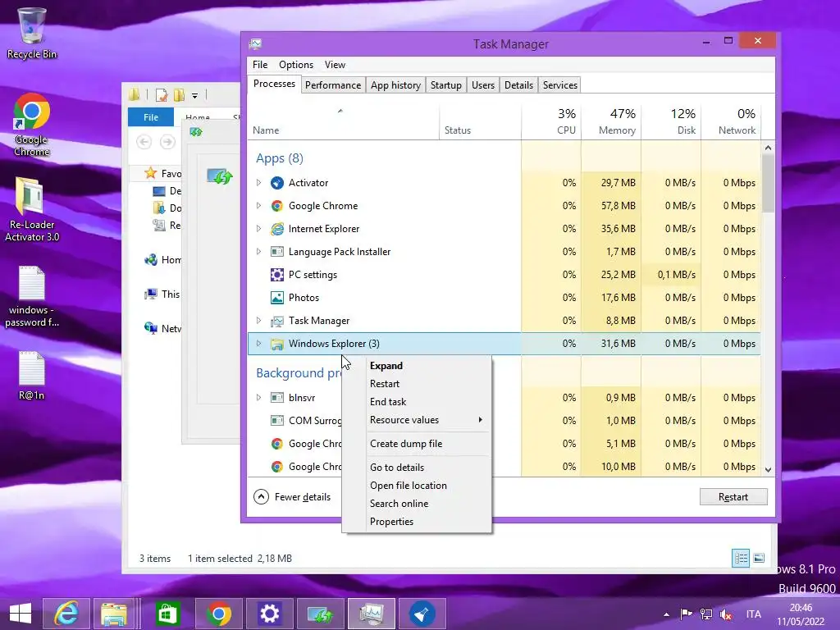Expand the Task Manager process row
The height and width of the screenshot is (630, 840).
tap(258, 321)
